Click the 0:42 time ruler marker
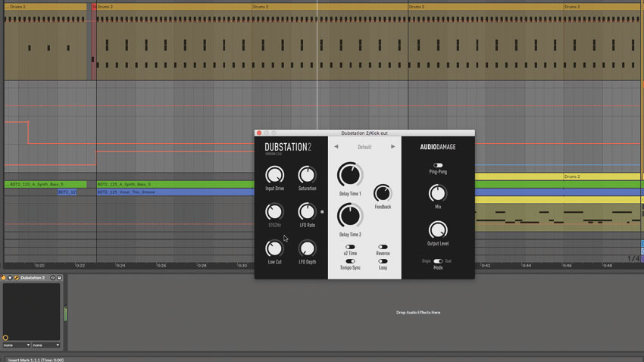644x362 pixels. click(x=486, y=266)
